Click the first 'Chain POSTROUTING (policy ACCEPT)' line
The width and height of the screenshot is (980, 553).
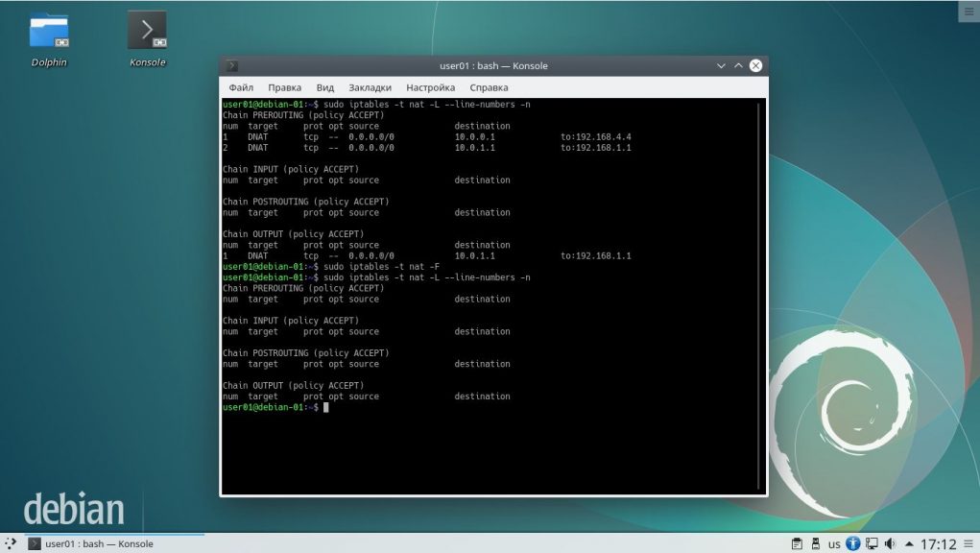tap(305, 202)
